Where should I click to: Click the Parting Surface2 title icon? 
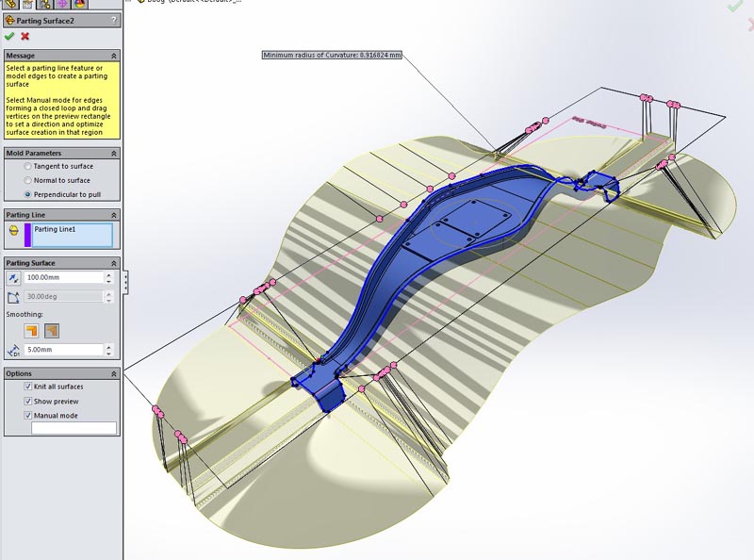point(9,20)
